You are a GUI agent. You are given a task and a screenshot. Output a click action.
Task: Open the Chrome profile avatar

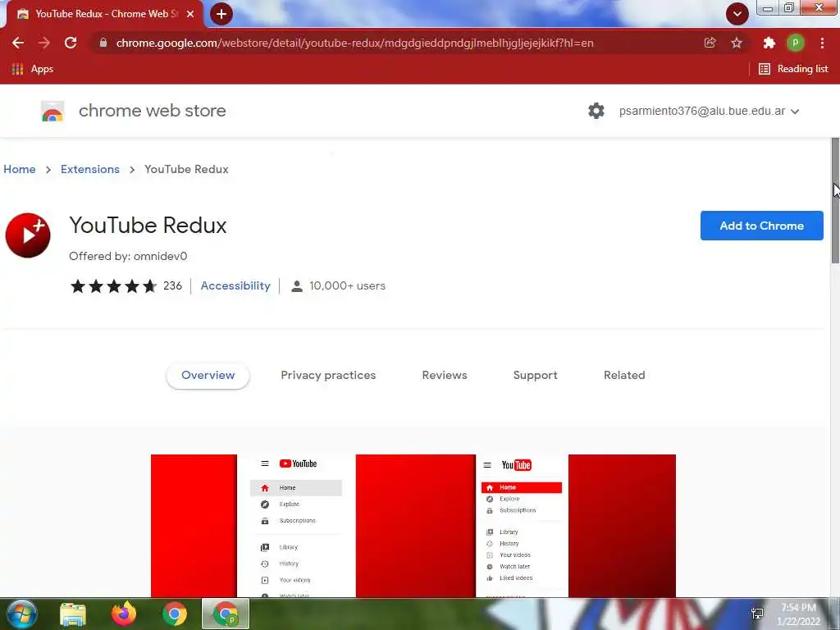[x=795, y=43]
